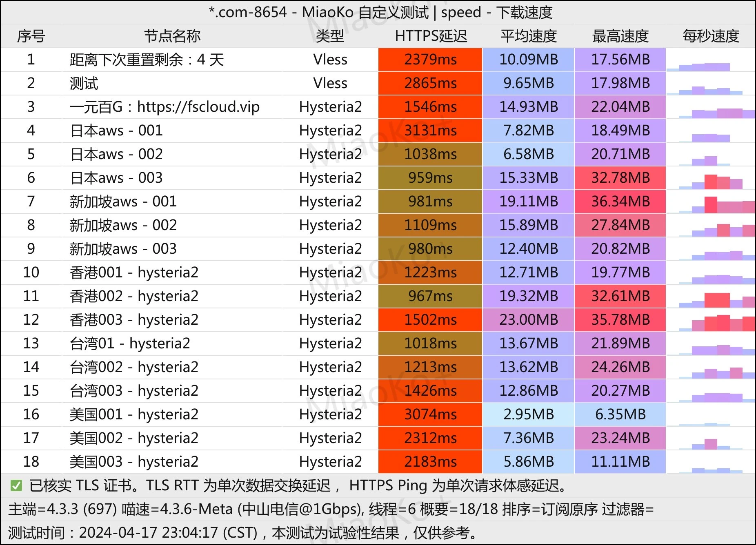Click the 2379ms latency cell
Screen dimensions: 756x545
(430, 60)
